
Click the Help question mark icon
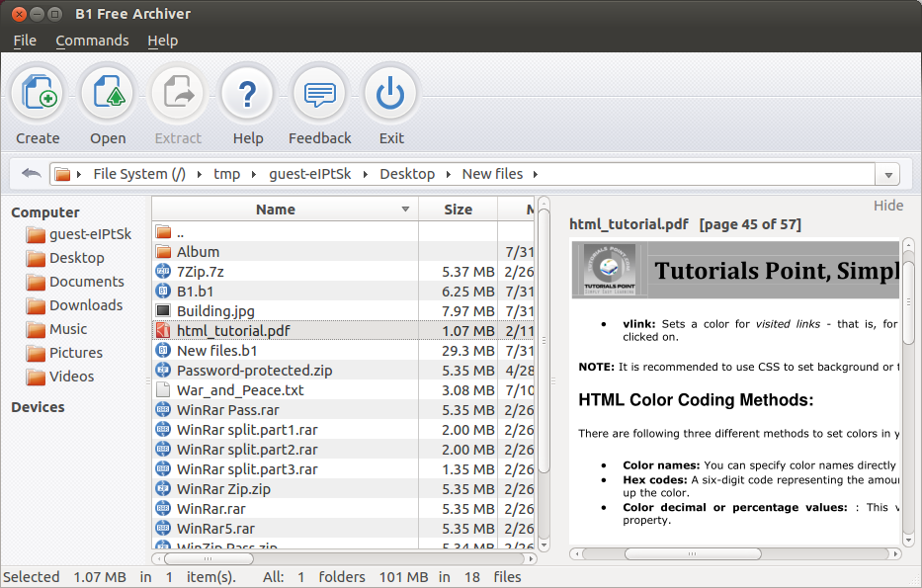[248, 94]
